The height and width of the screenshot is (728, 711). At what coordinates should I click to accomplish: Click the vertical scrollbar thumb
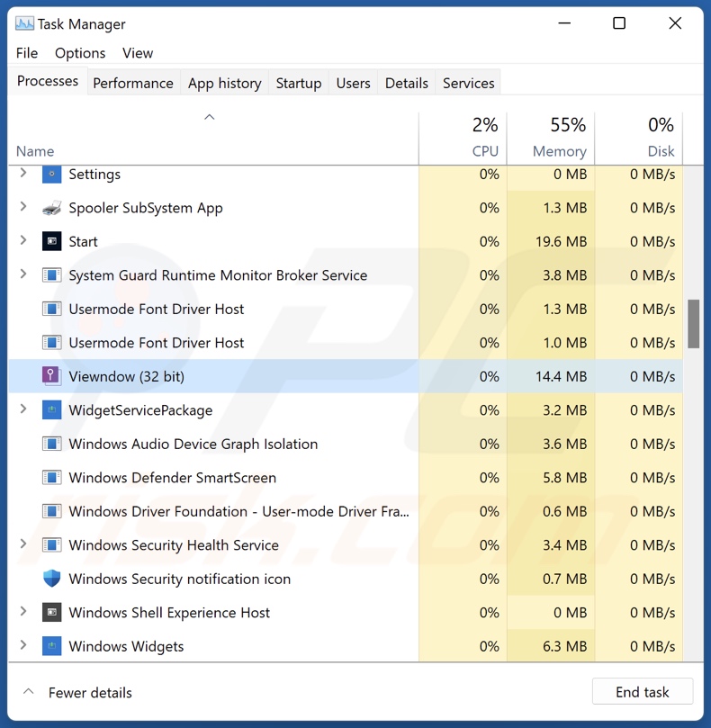[x=693, y=324]
